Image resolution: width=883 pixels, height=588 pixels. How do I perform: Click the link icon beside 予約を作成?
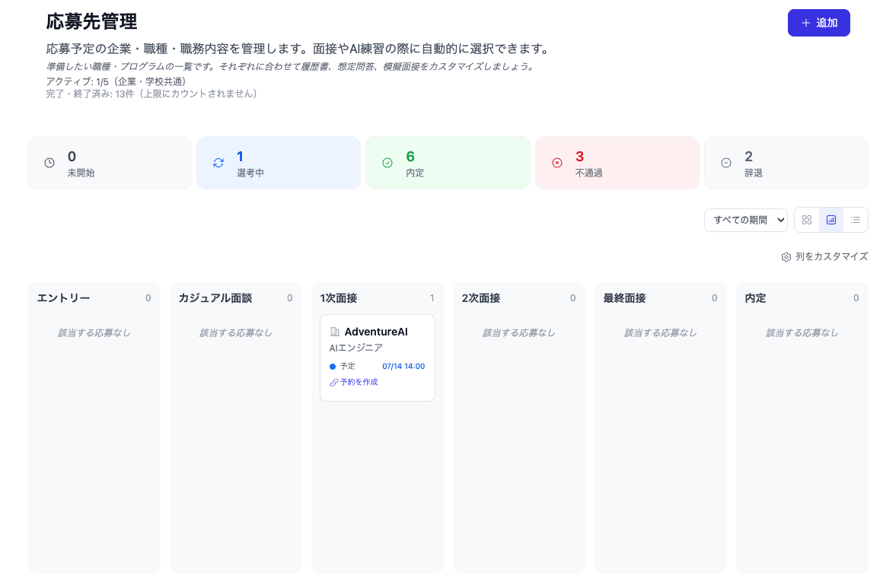point(334,383)
